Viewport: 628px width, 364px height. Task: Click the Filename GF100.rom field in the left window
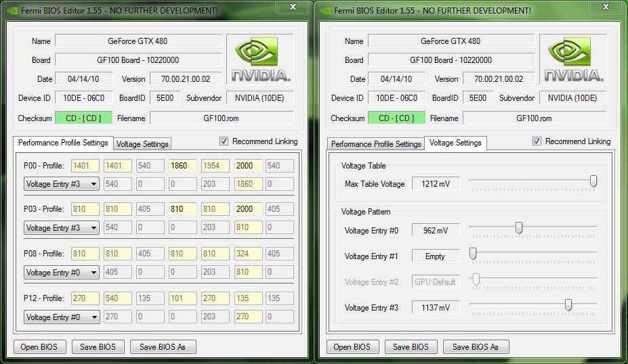click(222, 118)
